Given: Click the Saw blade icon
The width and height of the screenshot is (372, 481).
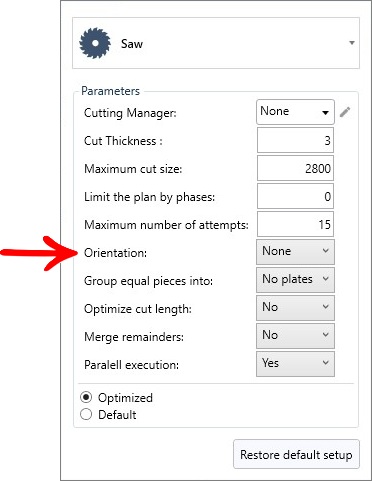Looking at the screenshot, I should tap(95, 43).
